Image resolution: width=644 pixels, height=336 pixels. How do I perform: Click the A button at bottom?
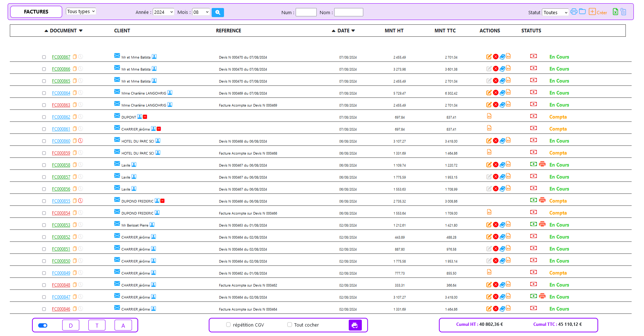point(123,325)
